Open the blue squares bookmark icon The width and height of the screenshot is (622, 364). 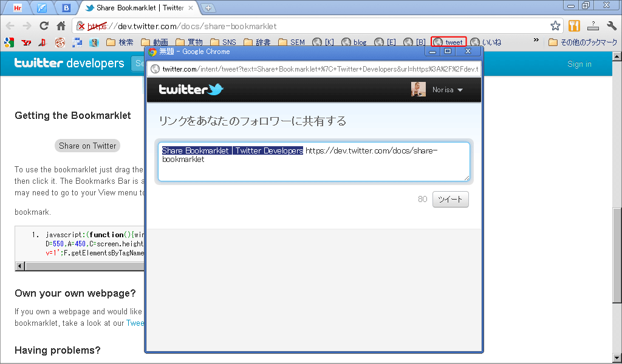coord(77,42)
